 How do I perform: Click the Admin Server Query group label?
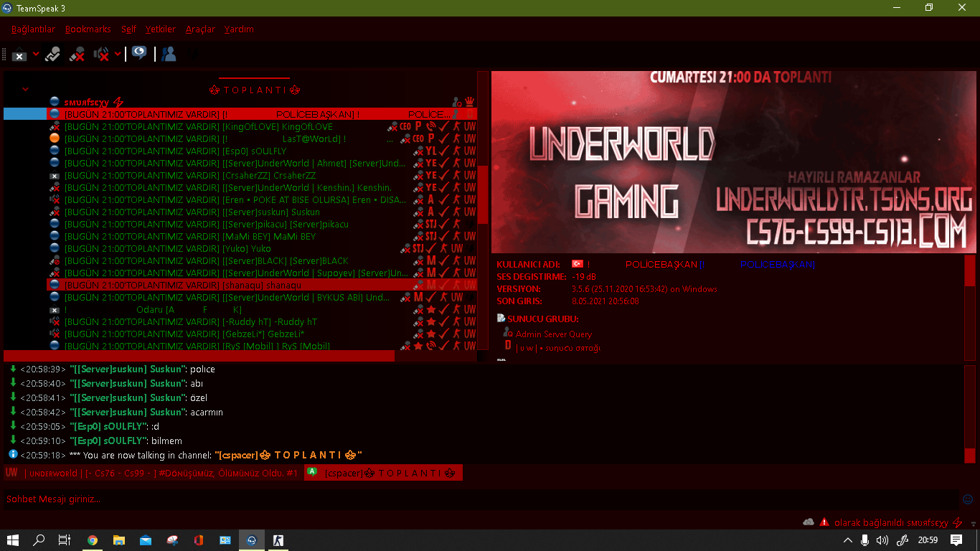tap(554, 334)
